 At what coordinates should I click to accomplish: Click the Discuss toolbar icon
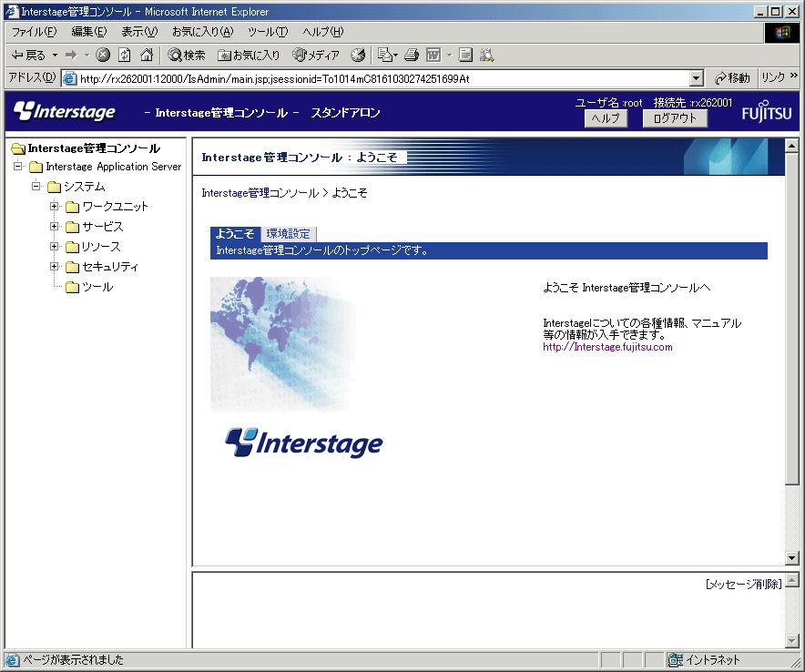[465, 55]
